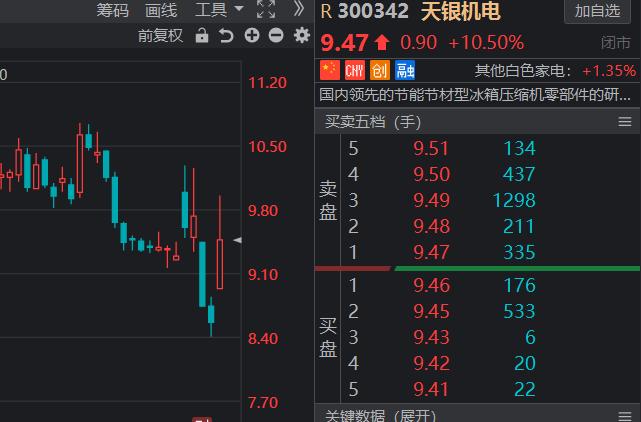Select sell level 1 price 9.47
This screenshot has height=422, width=641.
431,252
